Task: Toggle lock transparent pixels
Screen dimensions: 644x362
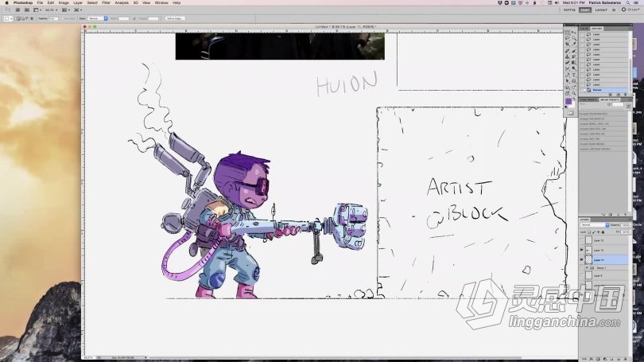Action: tap(589, 232)
